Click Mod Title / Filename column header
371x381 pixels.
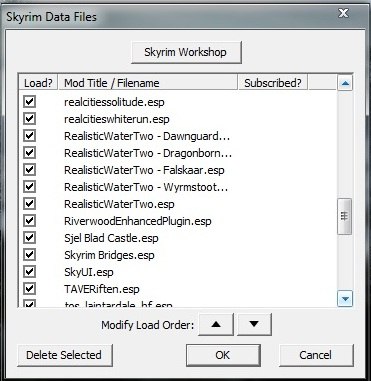coord(148,83)
